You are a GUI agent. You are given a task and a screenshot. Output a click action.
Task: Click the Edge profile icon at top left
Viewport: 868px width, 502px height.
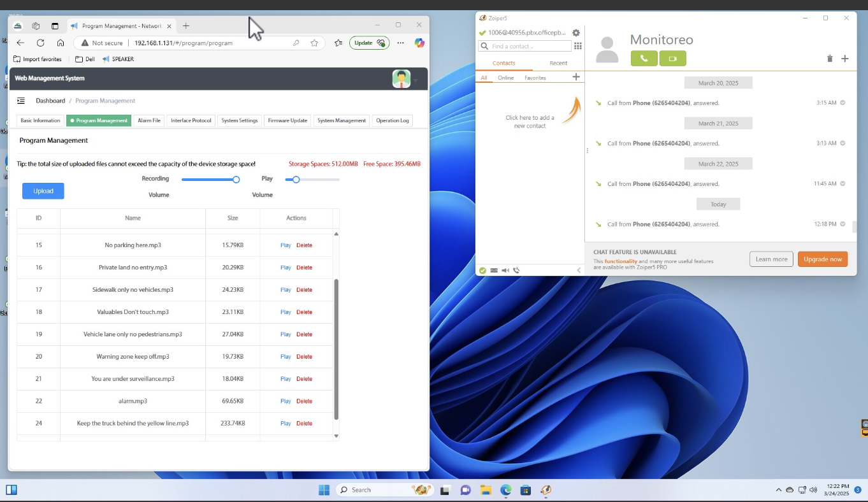point(18,26)
